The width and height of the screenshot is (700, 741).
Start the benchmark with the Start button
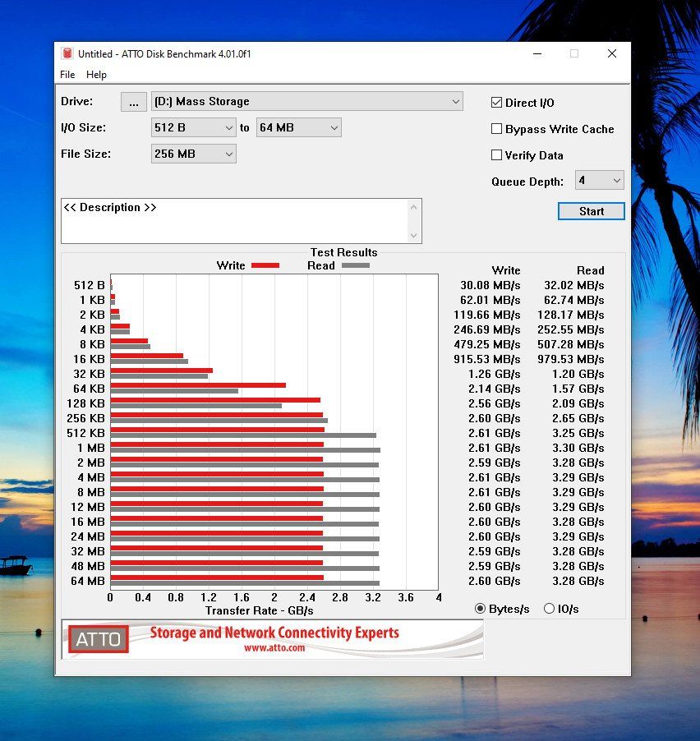coord(592,211)
